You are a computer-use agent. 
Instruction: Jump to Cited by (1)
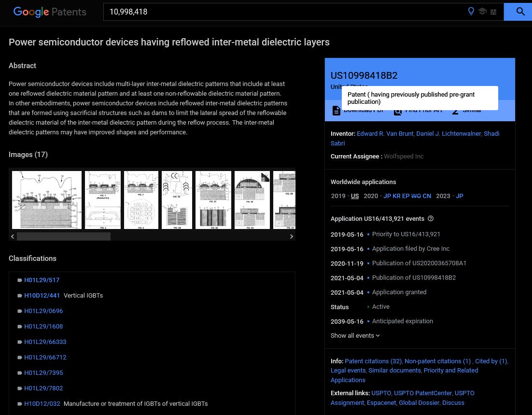(491, 361)
